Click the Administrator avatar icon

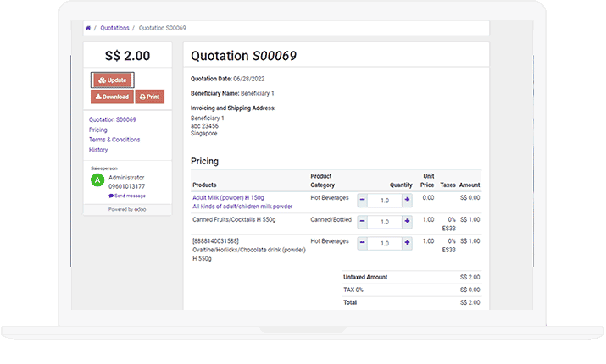tap(97, 180)
